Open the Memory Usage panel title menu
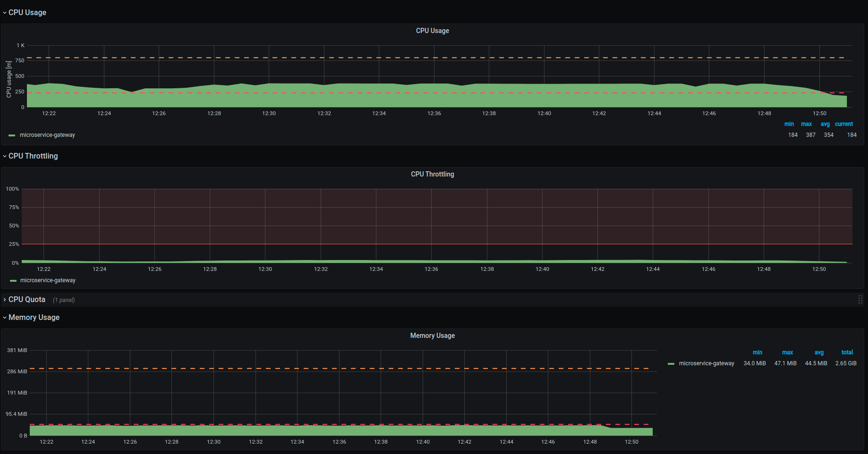 (x=432, y=335)
